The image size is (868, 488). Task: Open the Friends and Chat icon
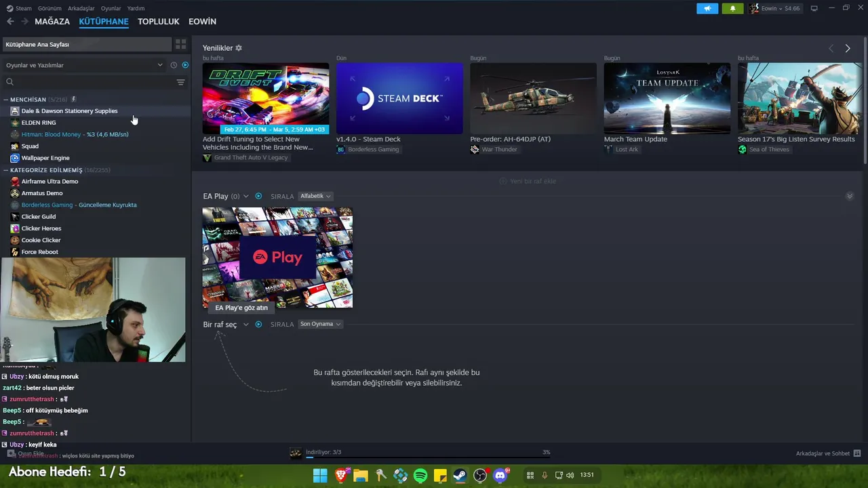point(857,453)
